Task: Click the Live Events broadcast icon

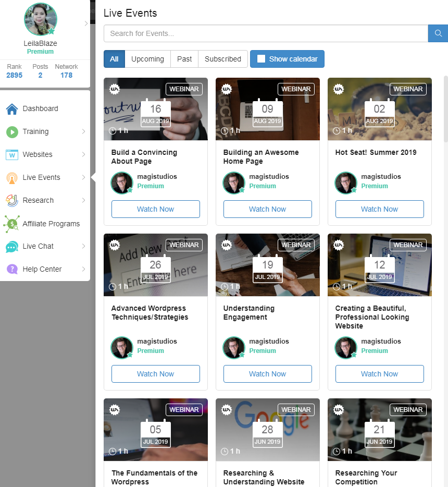Action: tap(12, 178)
